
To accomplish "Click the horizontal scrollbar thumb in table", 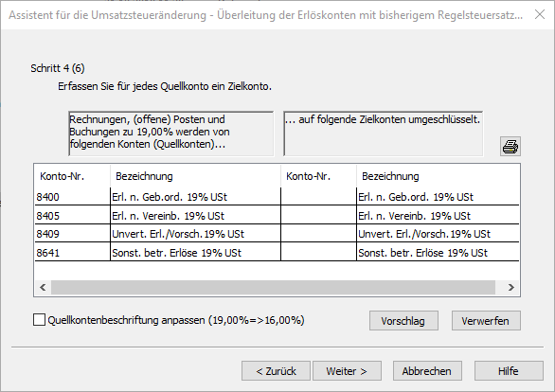I will (273, 287).
